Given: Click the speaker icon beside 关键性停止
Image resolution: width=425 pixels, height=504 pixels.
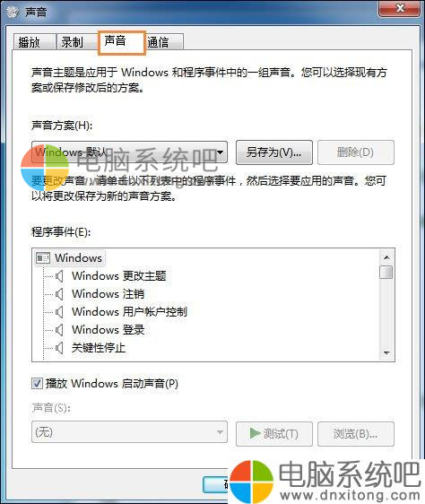Looking at the screenshot, I should coord(59,348).
